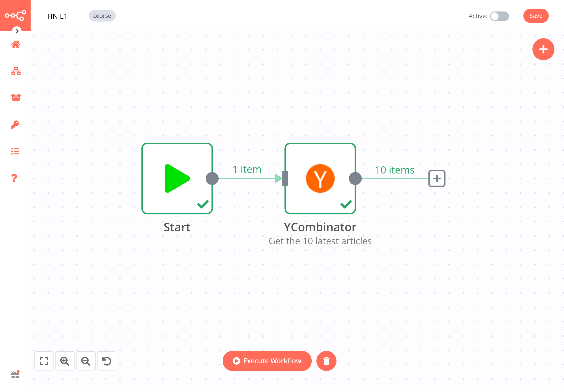Click the delete workflow trash button
Screen dimensions: 564x392
coord(326,360)
